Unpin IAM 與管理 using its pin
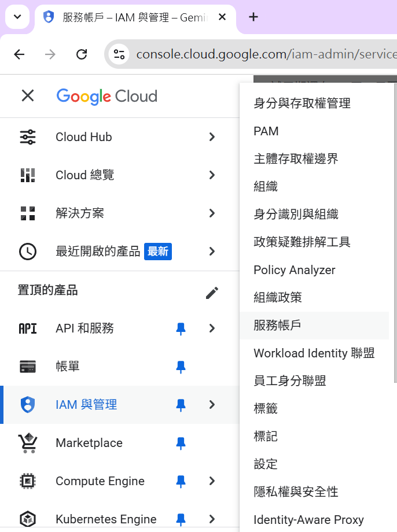 pos(181,405)
